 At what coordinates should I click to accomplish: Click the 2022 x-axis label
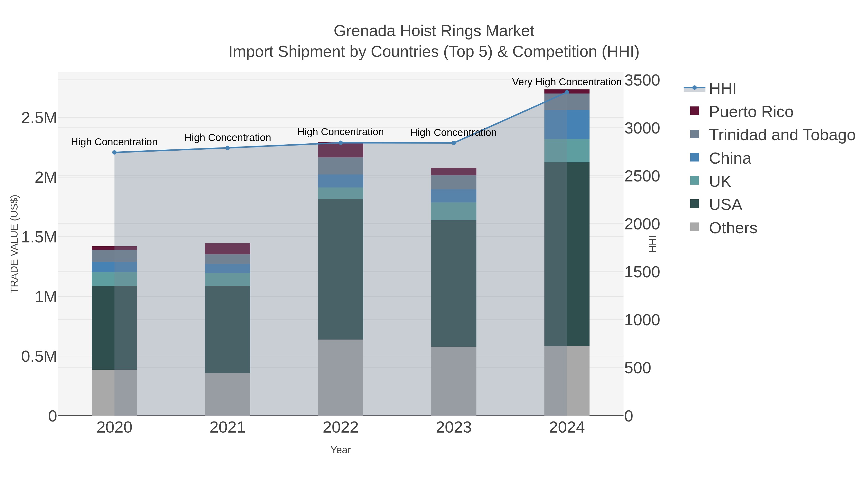pyautogui.click(x=341, y=428)
